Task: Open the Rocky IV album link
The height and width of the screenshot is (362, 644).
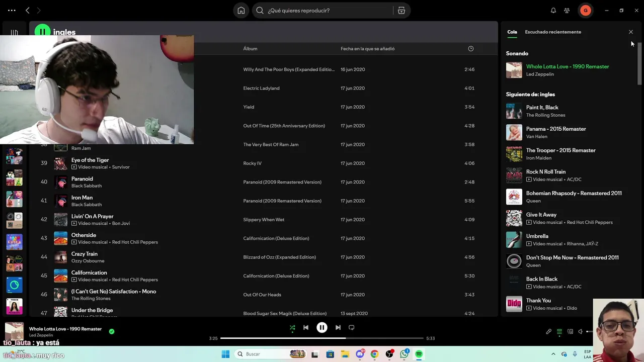Action: [x=252, y=163]
